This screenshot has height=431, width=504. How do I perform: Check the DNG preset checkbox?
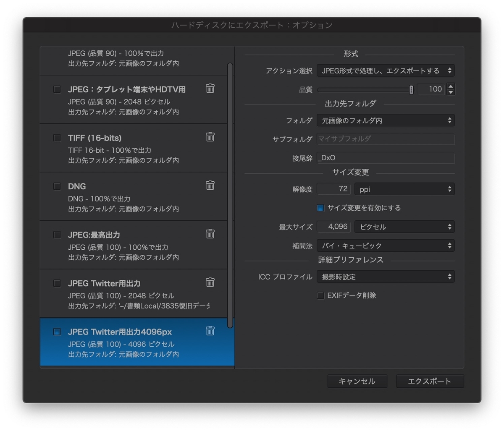57,186
